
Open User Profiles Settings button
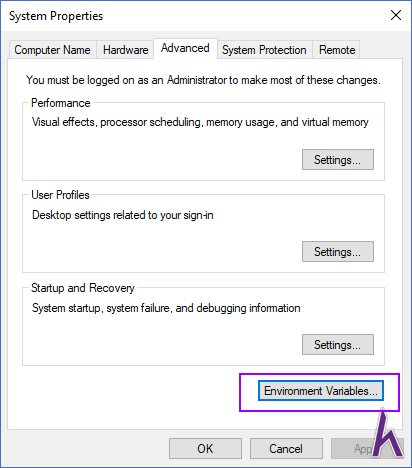click(x=338, y=252)
